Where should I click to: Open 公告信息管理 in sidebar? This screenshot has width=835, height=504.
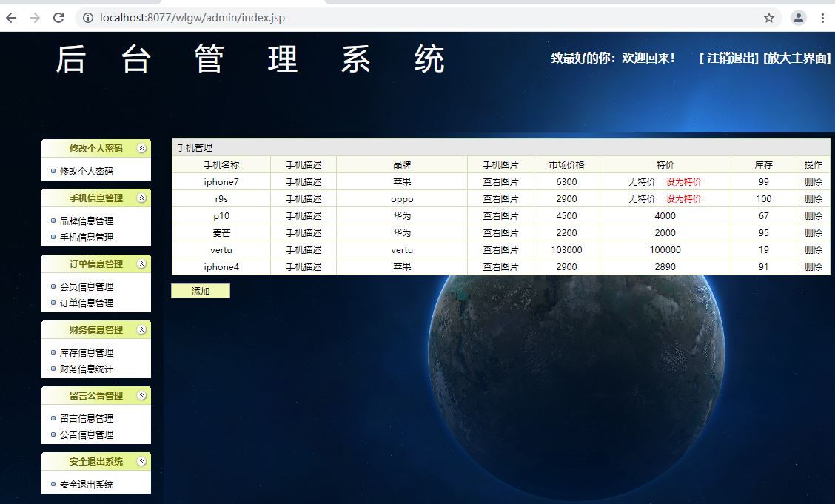tap(87, 435)
